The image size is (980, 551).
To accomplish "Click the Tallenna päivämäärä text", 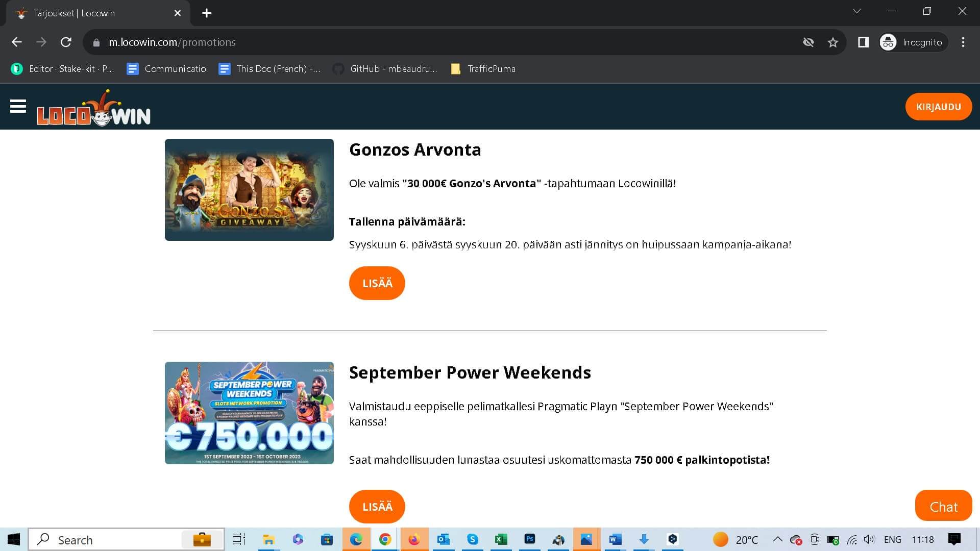I will click(x=407, y=222).
